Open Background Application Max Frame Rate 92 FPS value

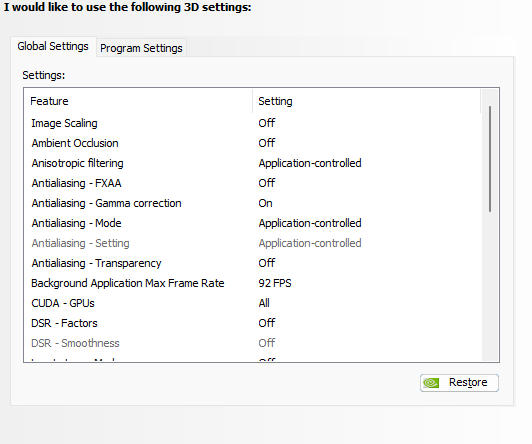[275, 283]
